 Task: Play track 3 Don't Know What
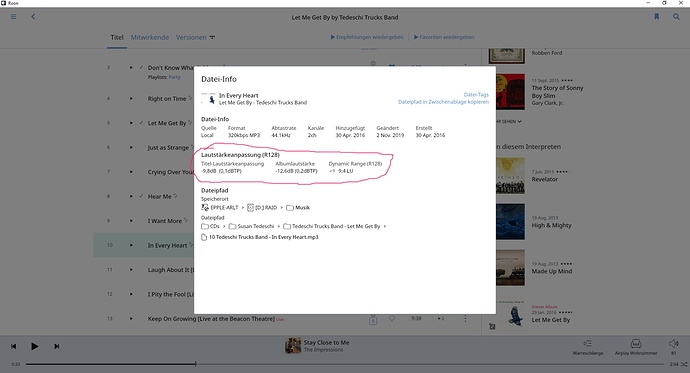131,68
